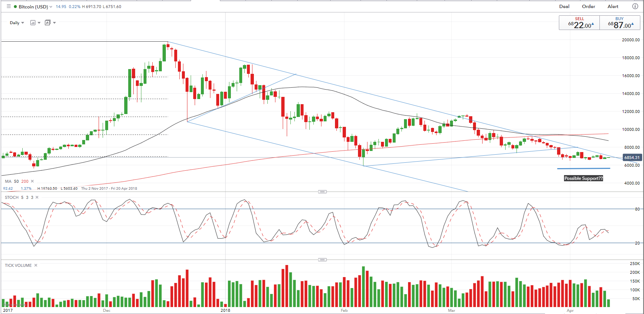Screen dimensions: 644x314
Task: Expand the arrow next to the chart type icon
Action: coord(54,23)
